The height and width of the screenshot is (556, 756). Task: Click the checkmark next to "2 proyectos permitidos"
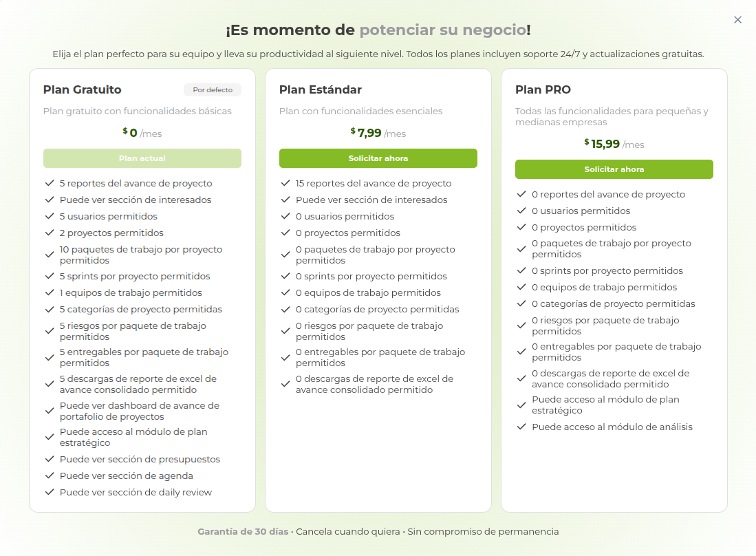click(x=49, y=233)
